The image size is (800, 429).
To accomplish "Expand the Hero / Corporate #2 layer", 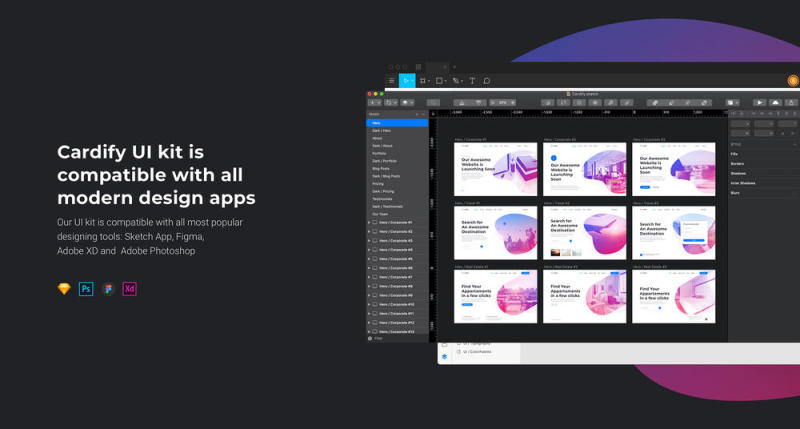I will pyautogui.click(x=369, y=232).
